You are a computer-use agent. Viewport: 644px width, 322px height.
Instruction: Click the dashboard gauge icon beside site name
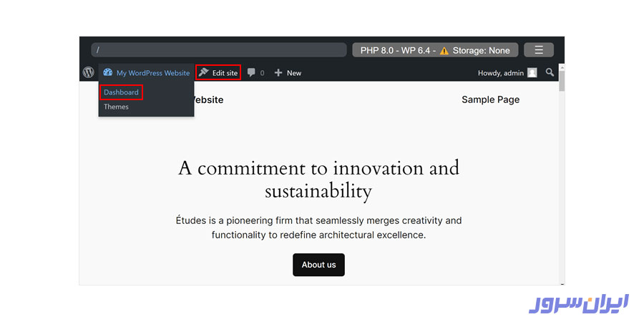[107, 73]
